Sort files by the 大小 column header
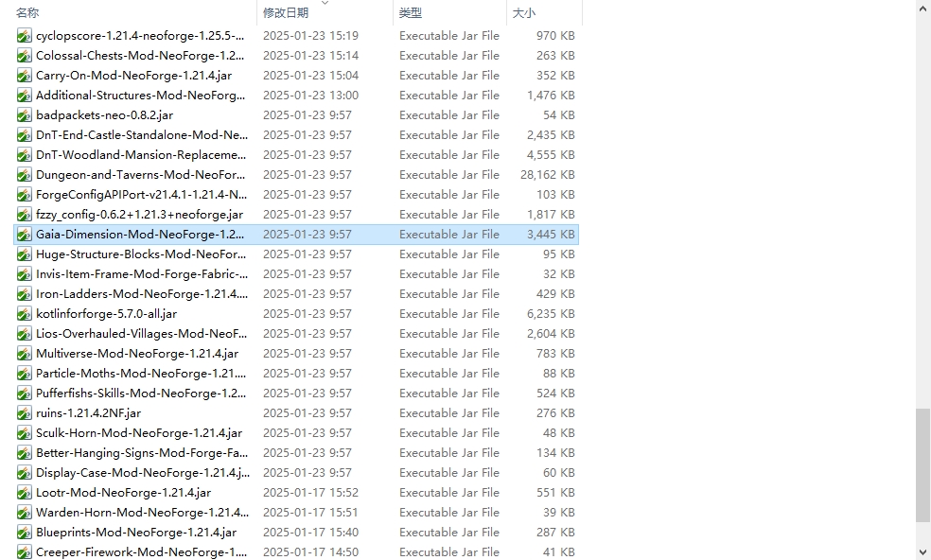Viewport: 931px width, 560px height. pyautogui.click(x=524, y=12)
